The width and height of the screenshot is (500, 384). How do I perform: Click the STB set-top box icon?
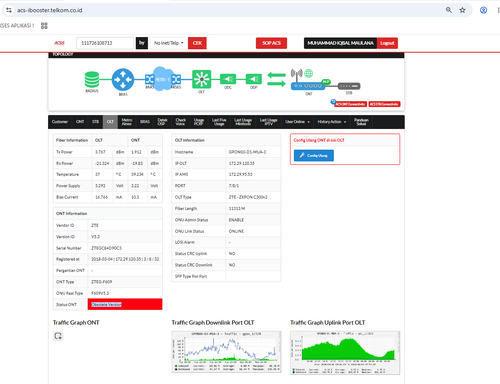coord(349,86)
